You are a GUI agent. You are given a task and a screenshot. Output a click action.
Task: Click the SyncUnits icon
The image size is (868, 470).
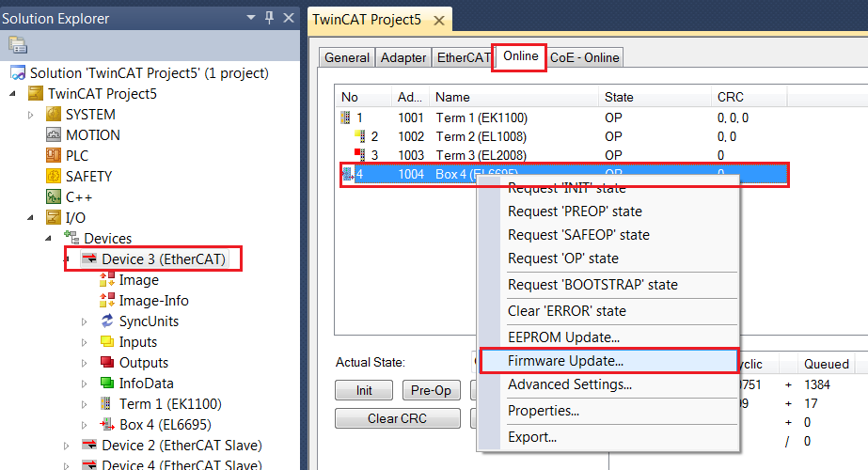pyautogui.click(x=107, y=321)
